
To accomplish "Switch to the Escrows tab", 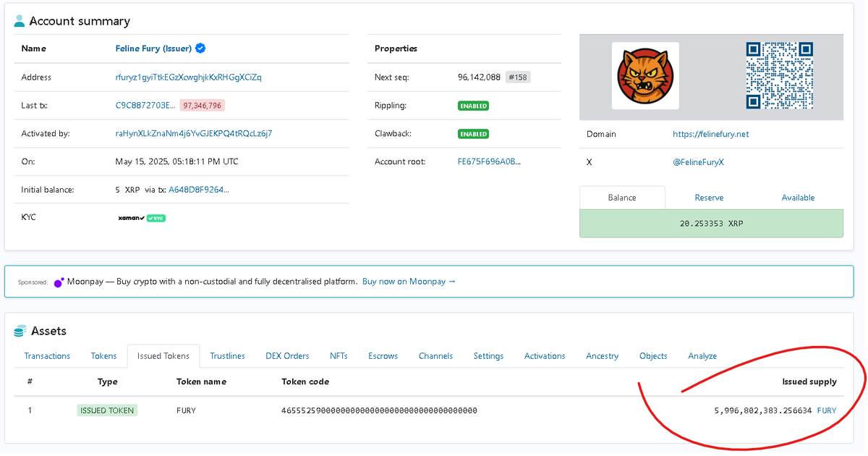I will point(383,356).
